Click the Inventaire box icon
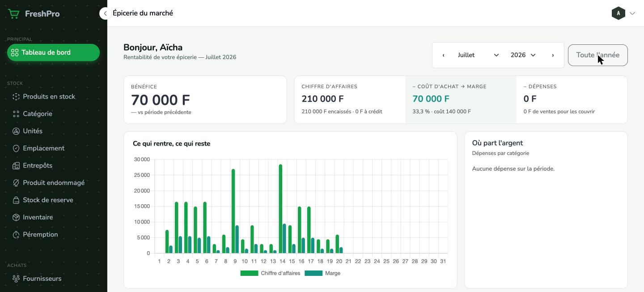This screenshot has height=292, width=644. 16,218
